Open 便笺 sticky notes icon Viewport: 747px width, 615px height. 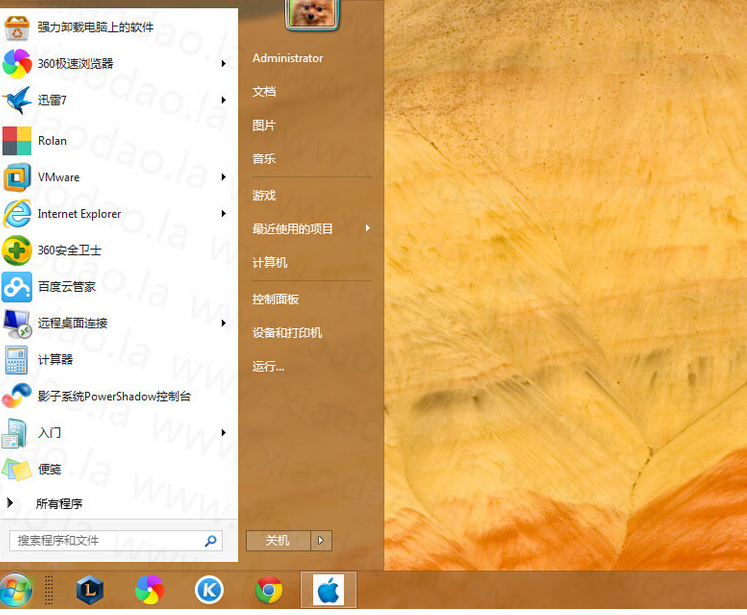pos(17,469)
